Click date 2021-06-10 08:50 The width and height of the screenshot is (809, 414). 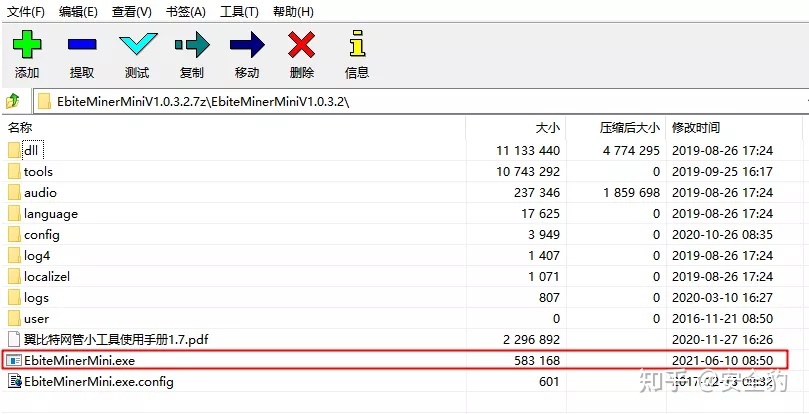(722, 360)
